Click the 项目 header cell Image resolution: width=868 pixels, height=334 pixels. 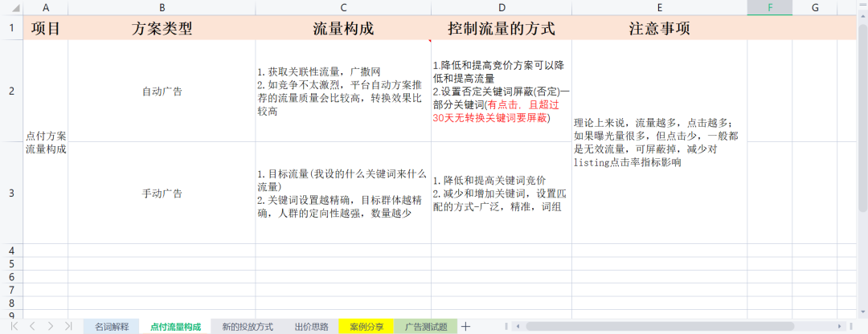click(x=45, y=27)
